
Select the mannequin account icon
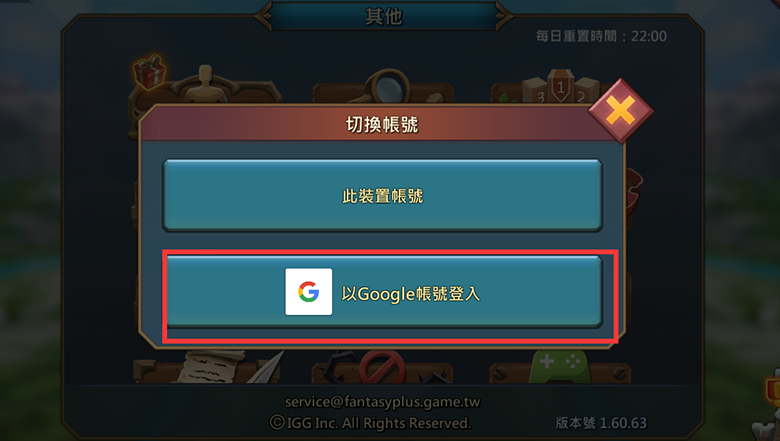[205, 85]
